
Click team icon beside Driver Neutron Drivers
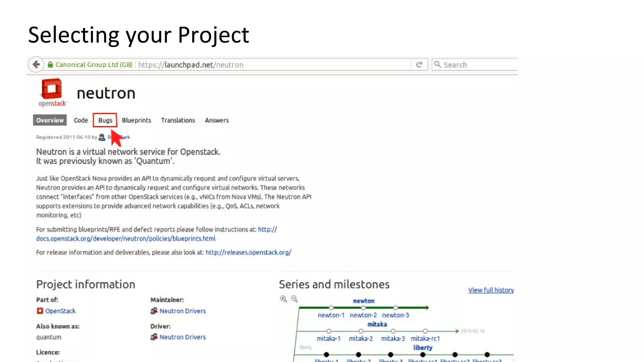pyautogui.click(x=154, y=337)
